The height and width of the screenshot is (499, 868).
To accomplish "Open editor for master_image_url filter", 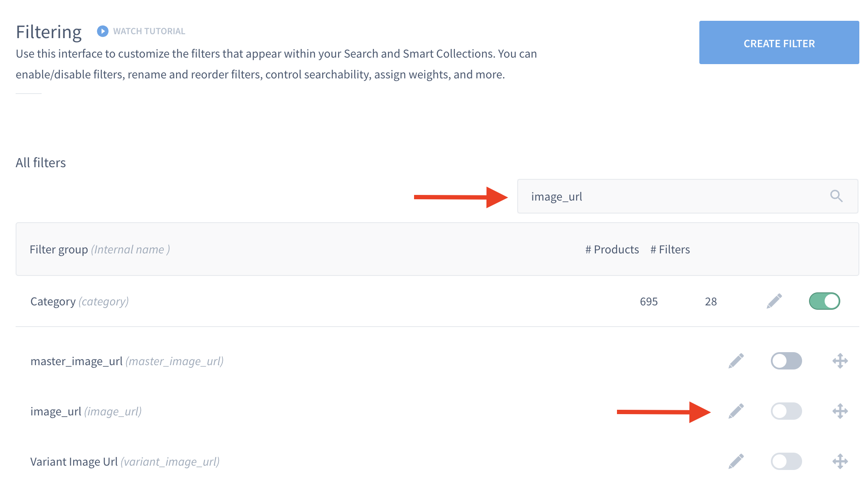I will click(x=736, y=361).
